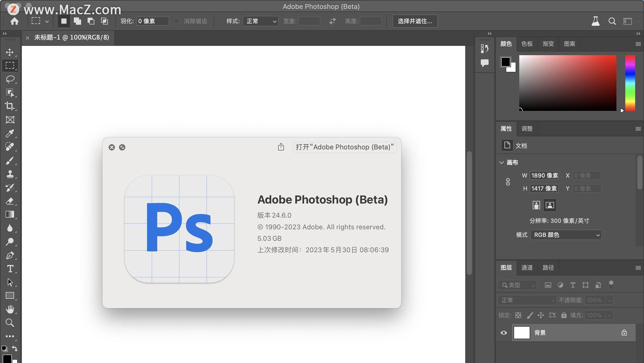Collapse the 画布 section

tap(501, 163)
